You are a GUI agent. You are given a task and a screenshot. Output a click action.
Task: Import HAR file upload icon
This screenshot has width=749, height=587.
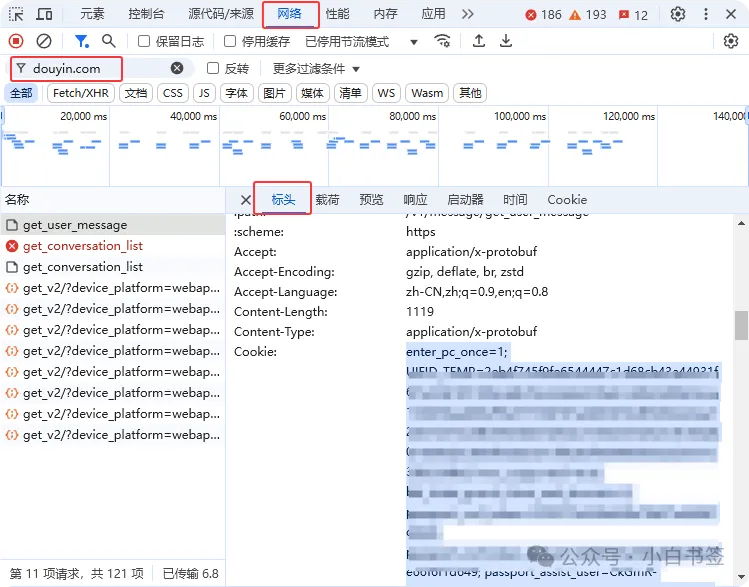pos(479,41)
